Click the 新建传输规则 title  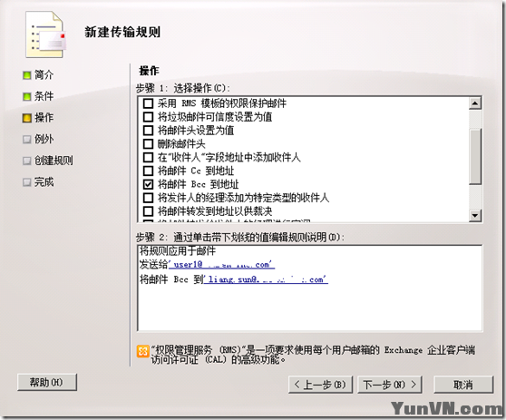click(122, 33)
